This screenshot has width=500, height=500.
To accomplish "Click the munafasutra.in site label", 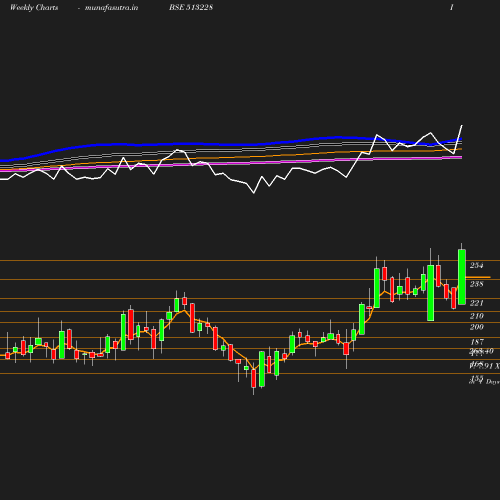I will 111,8.
